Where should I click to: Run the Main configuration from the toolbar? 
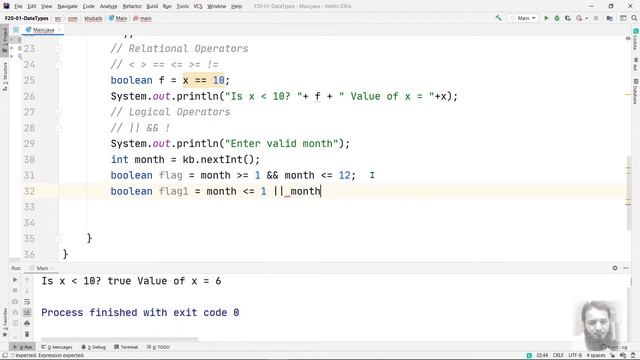pyautogui.click(x=546, y=18)
